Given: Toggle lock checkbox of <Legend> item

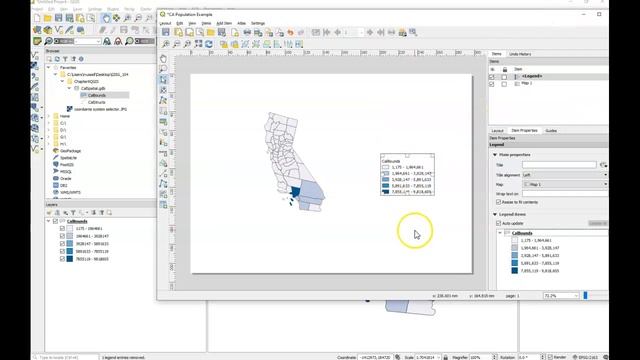Looking at the screenshot, I should tap(504, 77).
